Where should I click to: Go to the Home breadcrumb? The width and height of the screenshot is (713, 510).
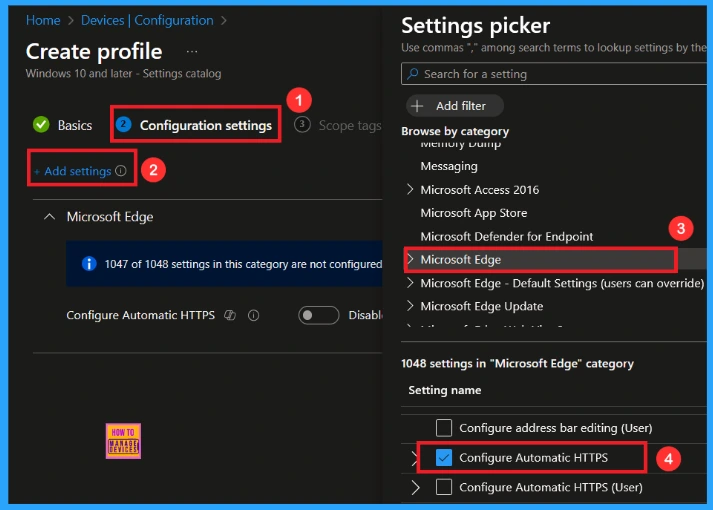[x=43, y=20]
